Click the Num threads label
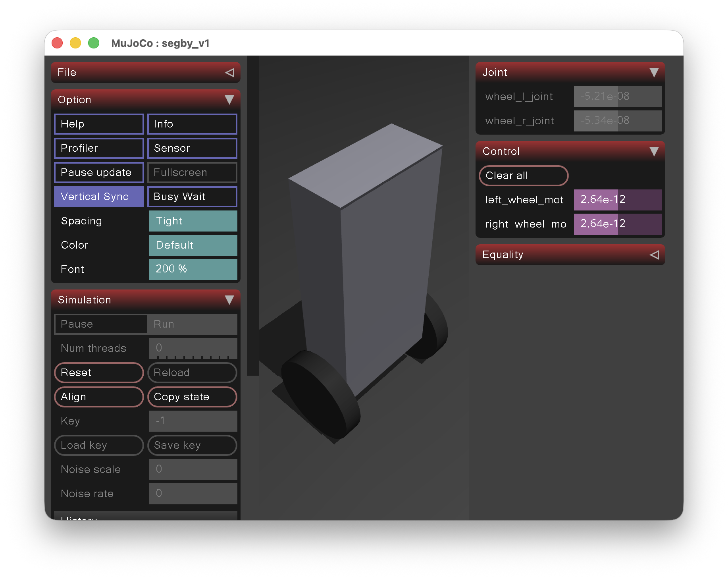 93,348
